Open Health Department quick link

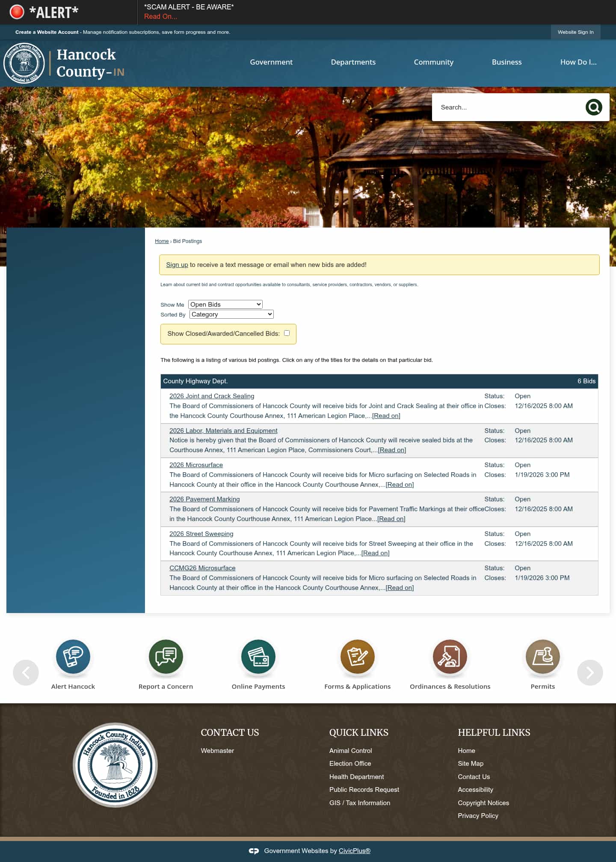[357, 777]
